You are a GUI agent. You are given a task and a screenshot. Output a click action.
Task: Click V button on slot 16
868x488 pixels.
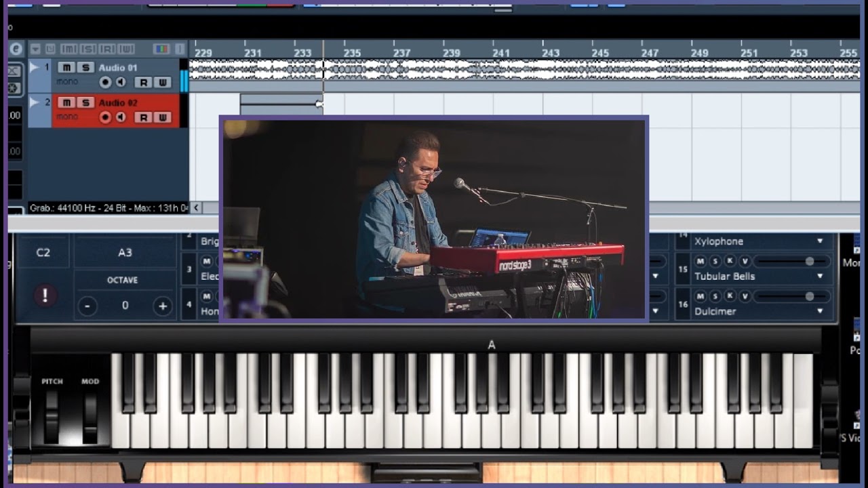point(745,296)
